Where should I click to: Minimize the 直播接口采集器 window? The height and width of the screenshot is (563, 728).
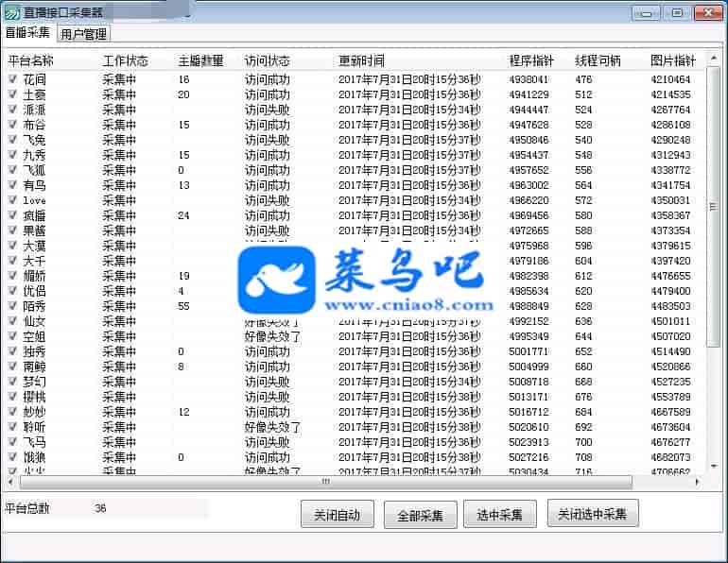646,13
